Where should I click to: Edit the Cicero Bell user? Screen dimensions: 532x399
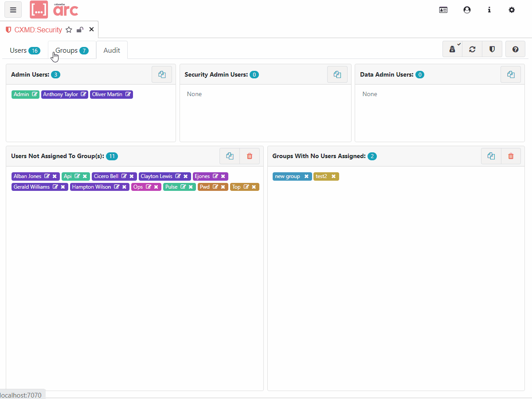(124, 176)
